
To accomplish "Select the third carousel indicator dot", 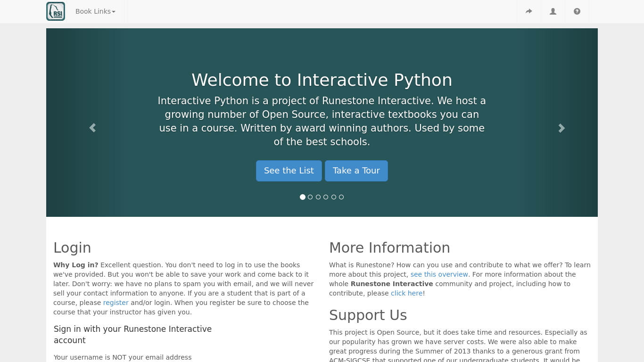I will click(318, 197).
